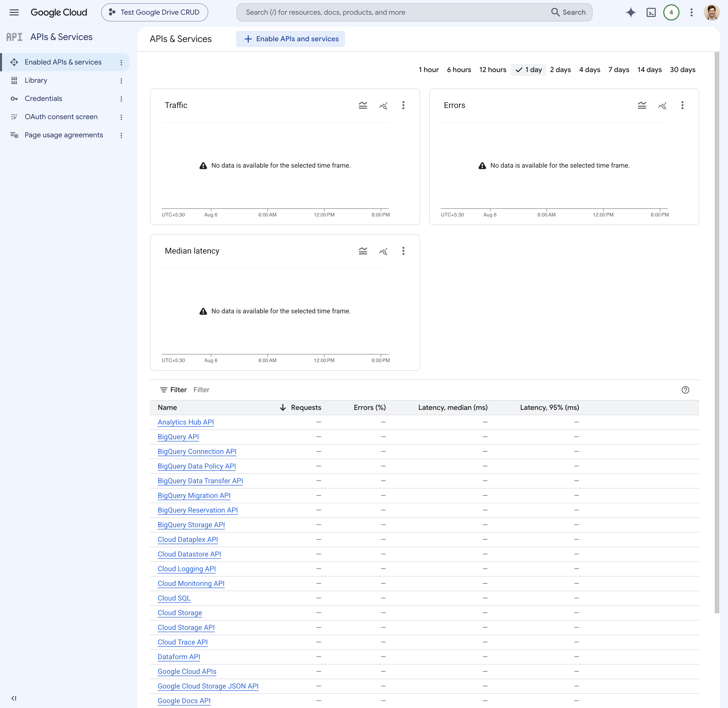Collapse the left sidebar panel

tap(14, 698)
